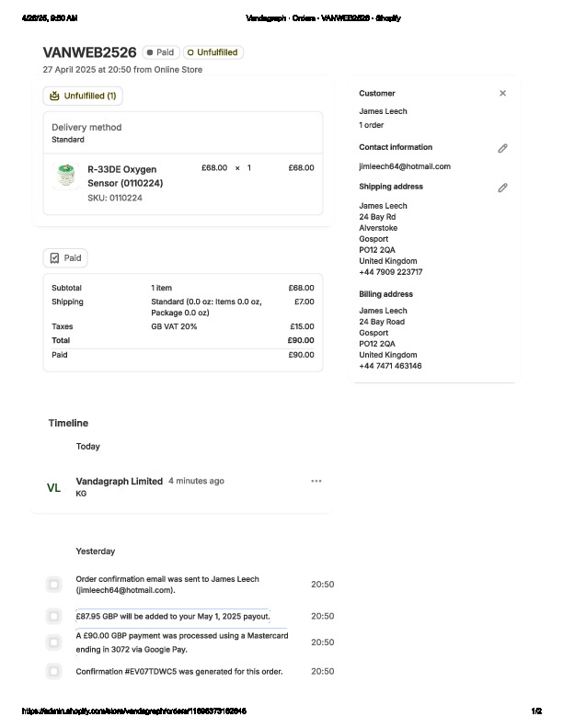Click the admin.shopify.com URL in page footer
The image size is (563, 728).
pyautogui.click(x=133, y=711)
